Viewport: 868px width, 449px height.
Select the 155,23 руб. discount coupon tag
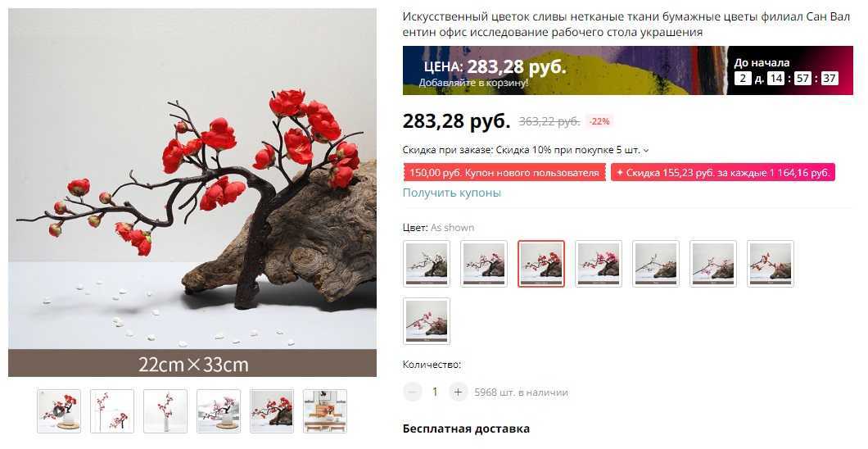(723, 173)
